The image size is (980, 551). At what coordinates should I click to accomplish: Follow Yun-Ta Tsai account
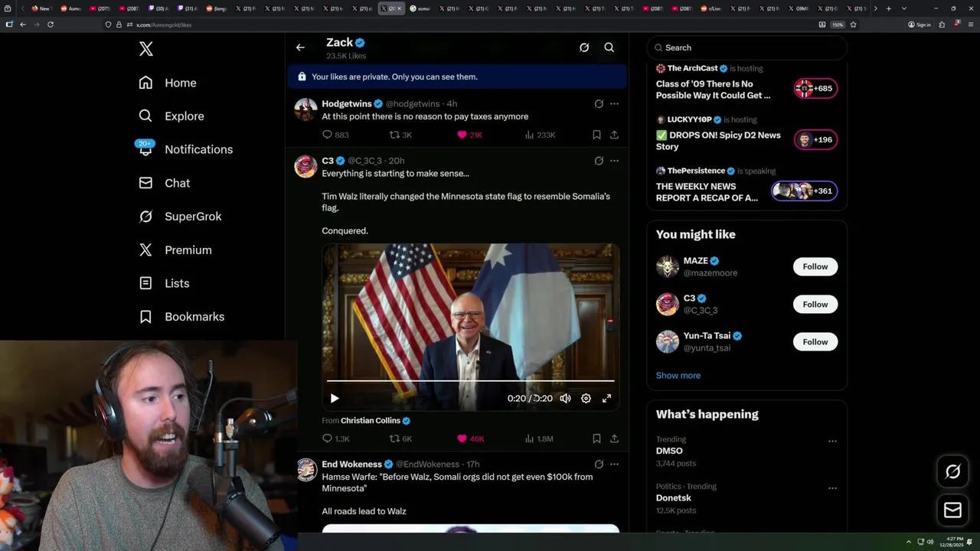pyautogui.click(x=815, y=341)
